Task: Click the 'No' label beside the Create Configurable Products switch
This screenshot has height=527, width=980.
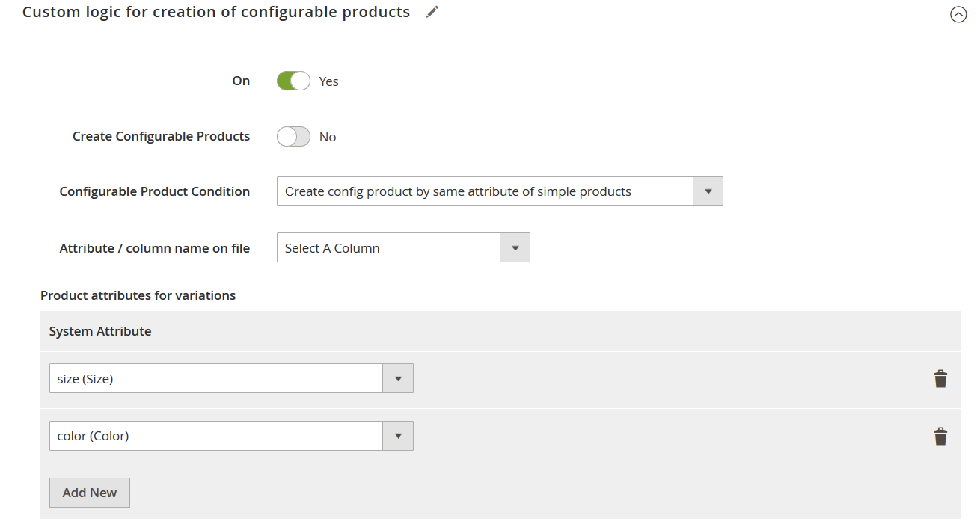Action: click(x=328, y=138)
